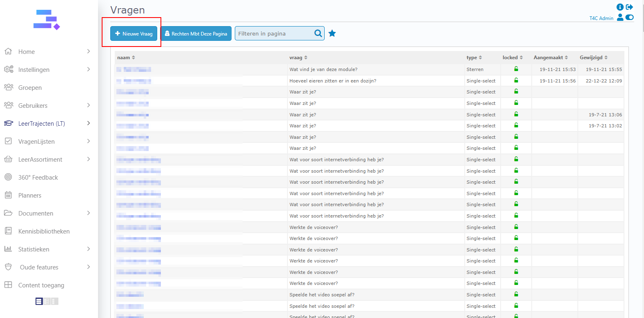Sort the table by Aangemaakt column

[550, 58]
